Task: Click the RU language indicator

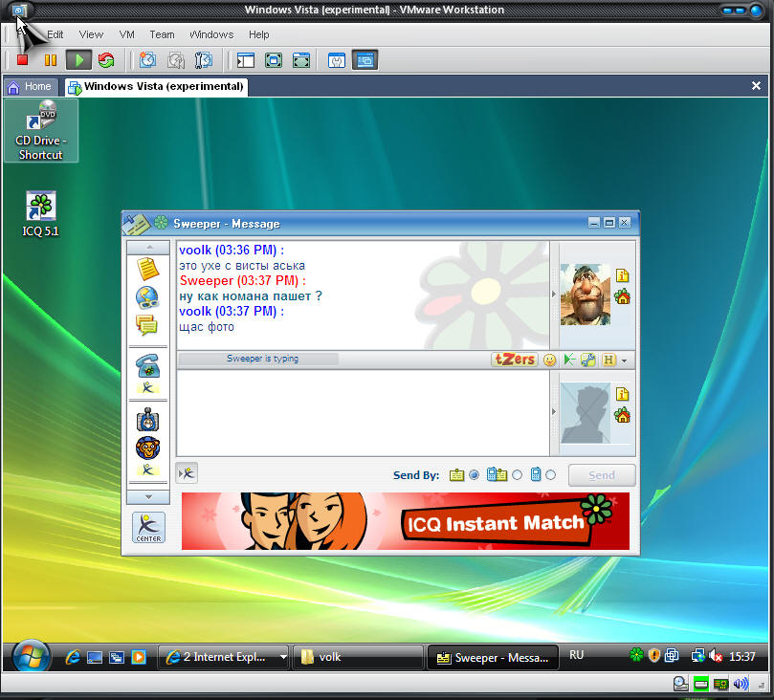Action: coord(576,655)
